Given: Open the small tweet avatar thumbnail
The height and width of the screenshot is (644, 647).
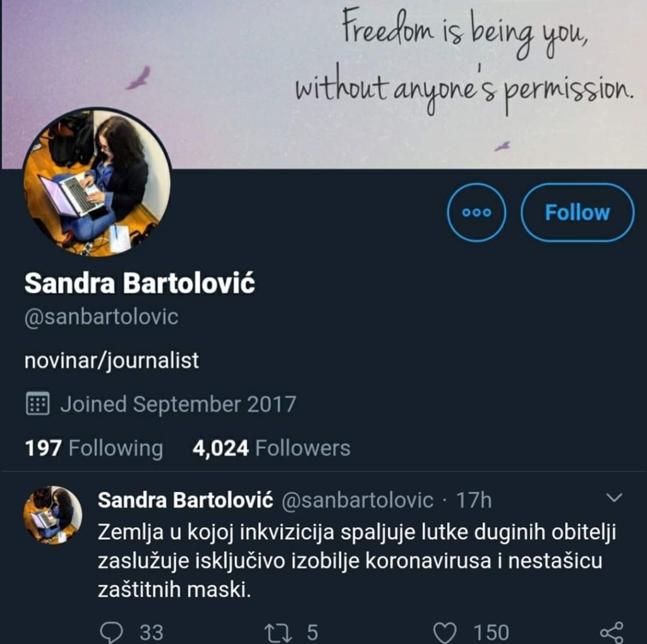Looking at the screenshot, I should (x=53, y=515).
